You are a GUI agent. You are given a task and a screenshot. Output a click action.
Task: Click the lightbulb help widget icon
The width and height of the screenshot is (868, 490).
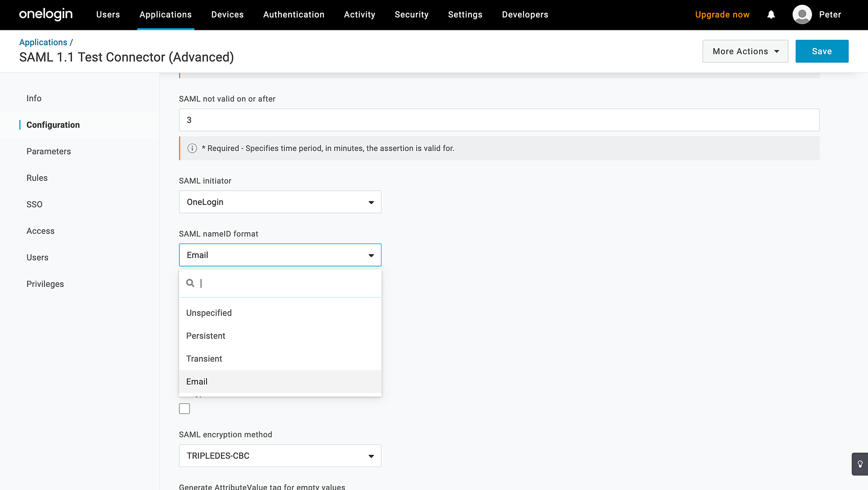coord(860,464)
